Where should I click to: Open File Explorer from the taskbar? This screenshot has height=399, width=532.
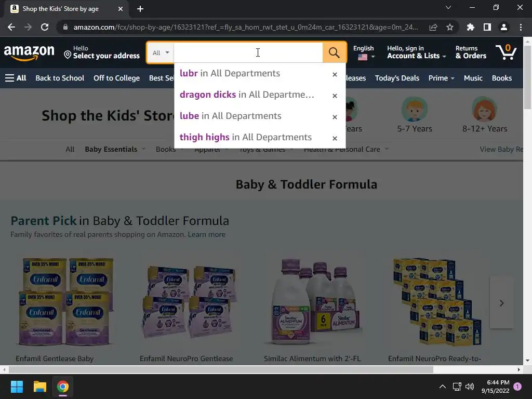pos(39,387)
